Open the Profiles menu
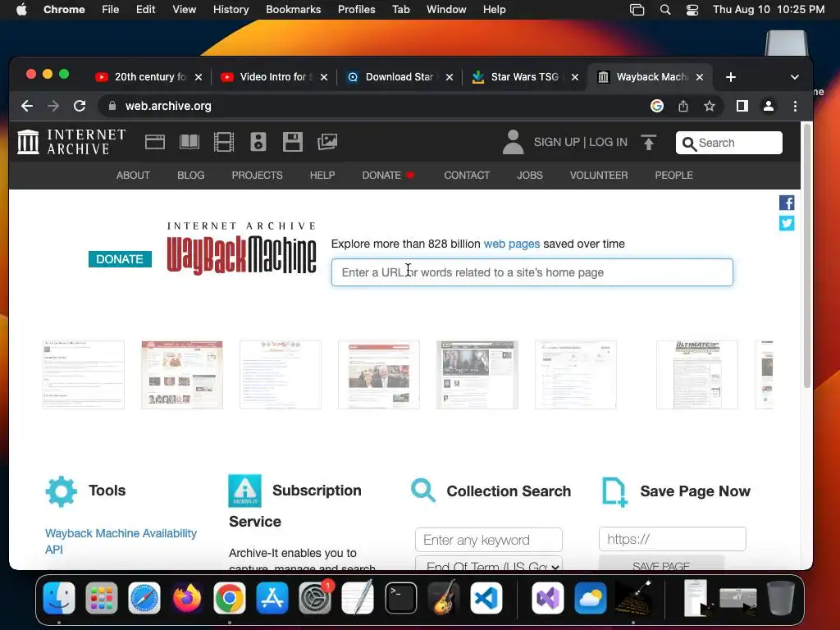The height and width of the screenshot is (630, 840). point(356,10)
